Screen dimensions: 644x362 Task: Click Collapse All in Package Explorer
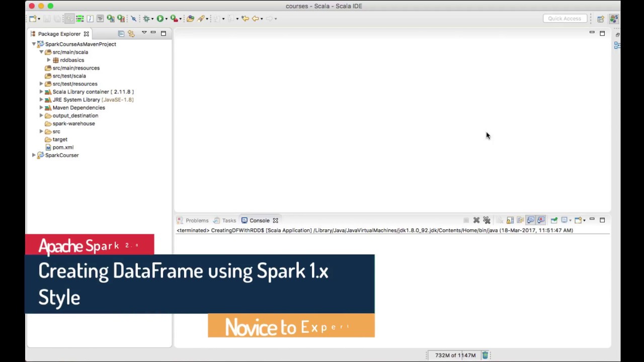click(x=121, y=34)
